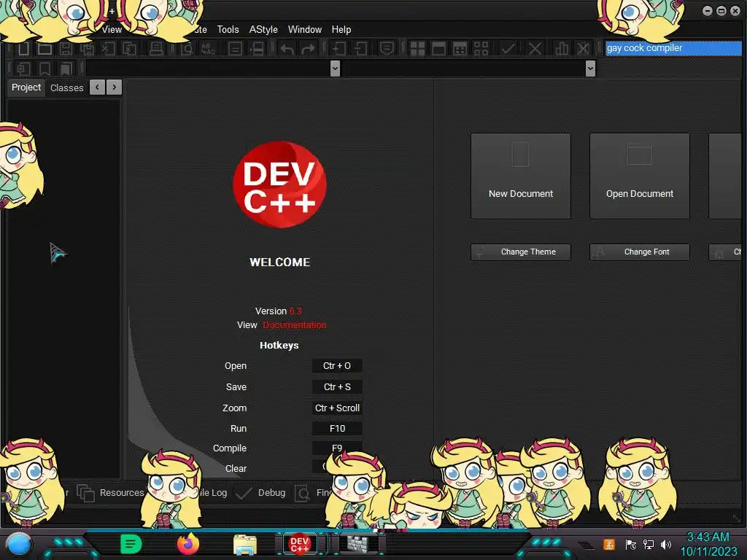Click the Replace text toolbar icon

(x=208, y=49)
